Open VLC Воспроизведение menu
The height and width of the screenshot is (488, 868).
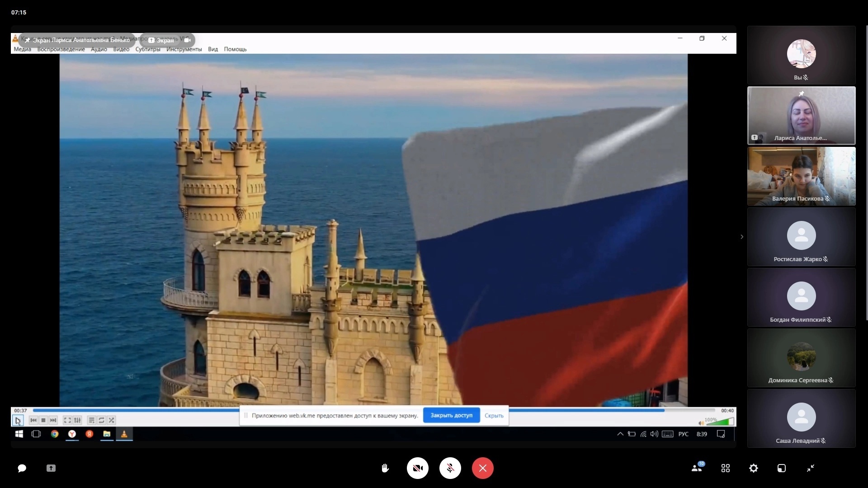[x=61, y=49]
